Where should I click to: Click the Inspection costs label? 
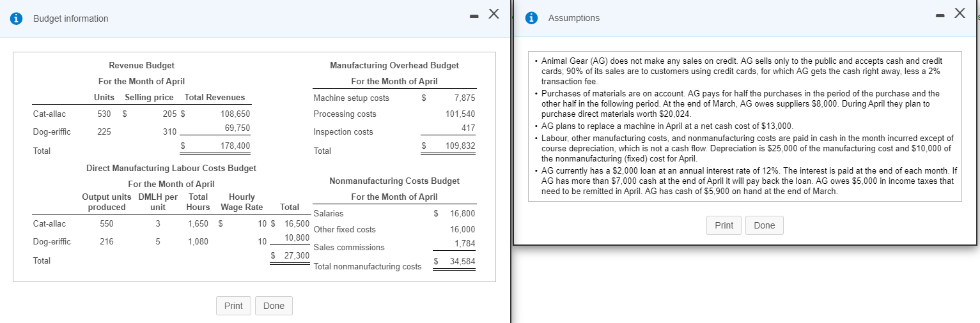[343, 131]
